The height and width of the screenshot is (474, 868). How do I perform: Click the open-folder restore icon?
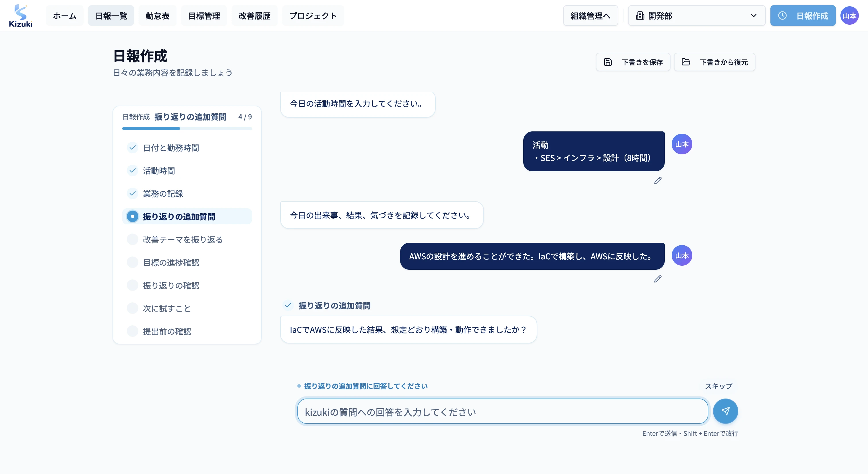tap(686, 62)
